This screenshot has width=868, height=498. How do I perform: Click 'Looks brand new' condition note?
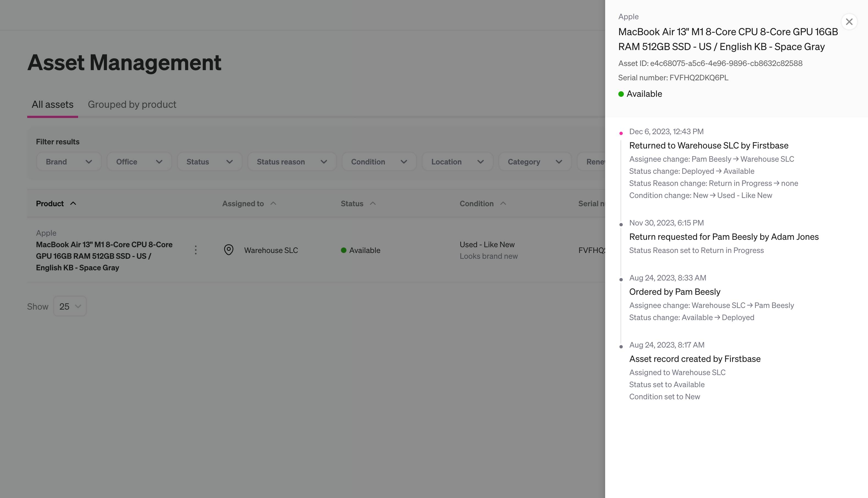(x=489, y=256)
